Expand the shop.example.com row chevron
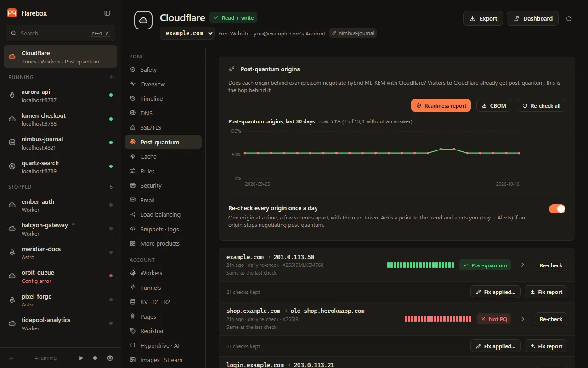This screenshot has width=588, height=368. (x=522, y=319)
